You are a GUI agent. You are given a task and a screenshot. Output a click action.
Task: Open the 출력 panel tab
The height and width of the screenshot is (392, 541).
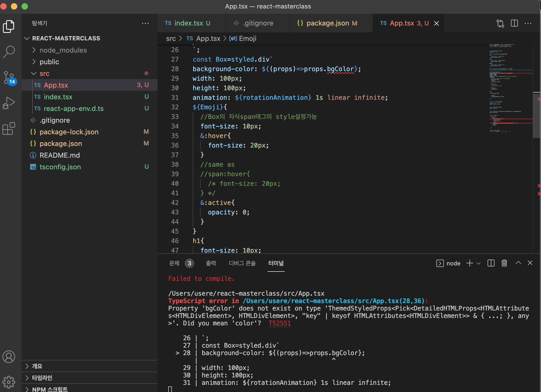click(211, 263)
